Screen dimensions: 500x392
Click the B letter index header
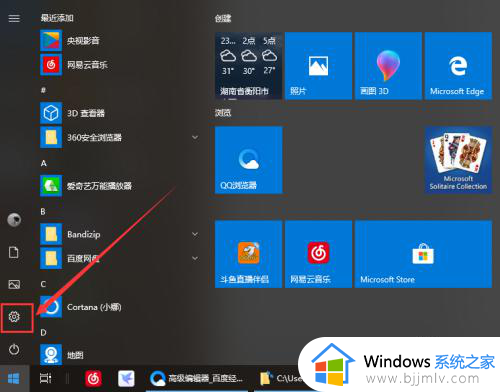pyautogui.click(x=43, y=212)
